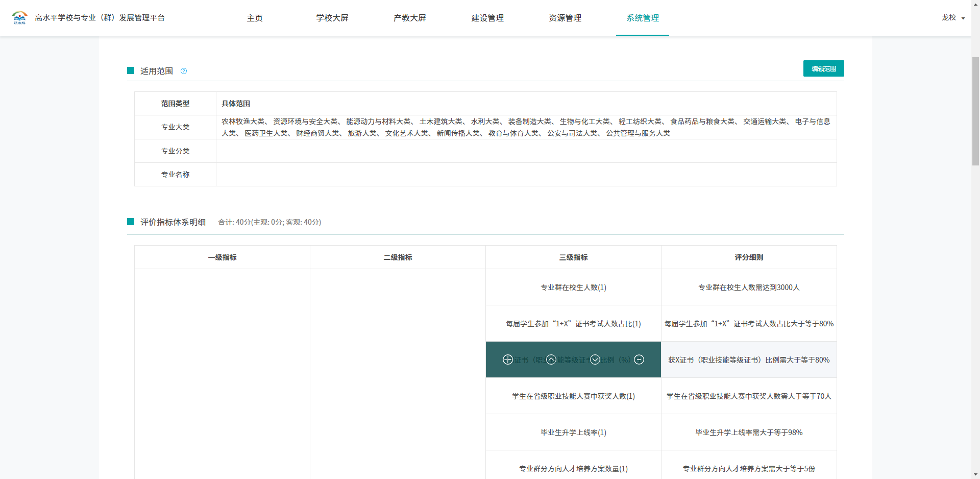Screen dimensions: 980x479
Task: Switch to the 主页 tab
Action: pyautogui.click(x=255, y=18)
